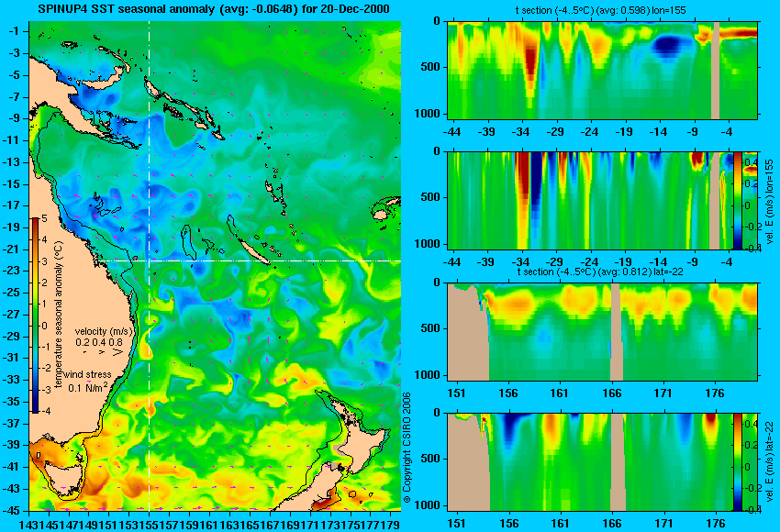This screenshot has width=780, height=532.
Task: Click the '0.1 N/m²' wind stress value
Action: pyautogui.click(x=87, y=387)
